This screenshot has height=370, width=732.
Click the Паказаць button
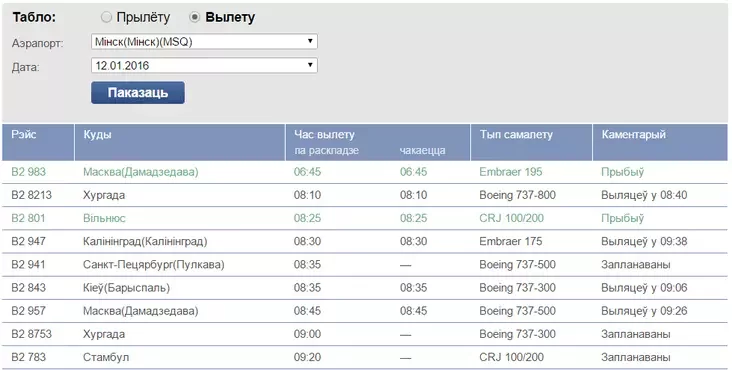point(138,92)
